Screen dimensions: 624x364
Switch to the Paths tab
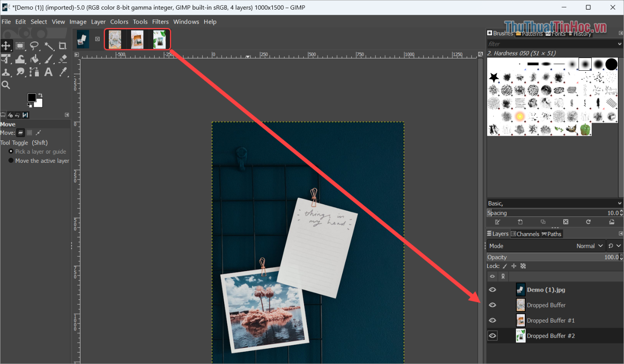pos(552,234)
